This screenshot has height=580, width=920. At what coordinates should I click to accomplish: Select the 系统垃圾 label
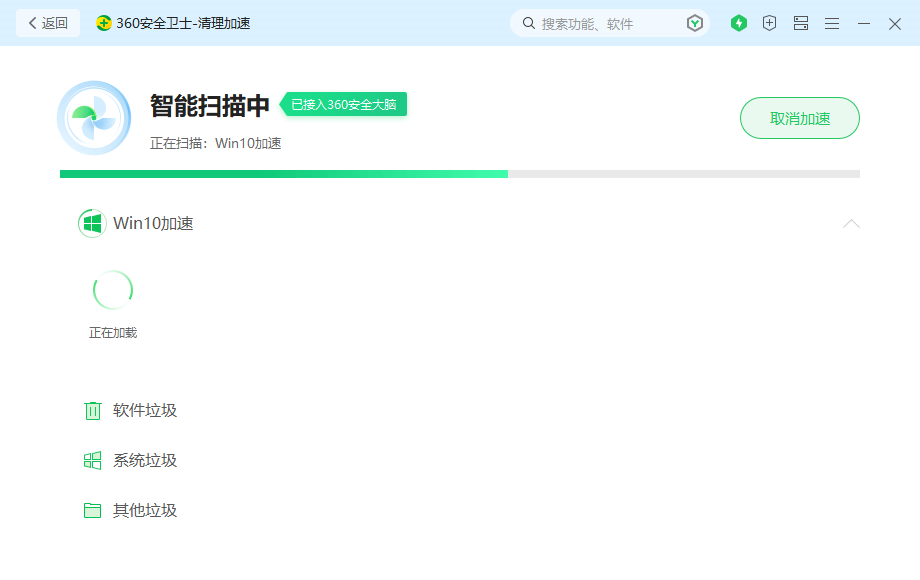coord(145,460)
